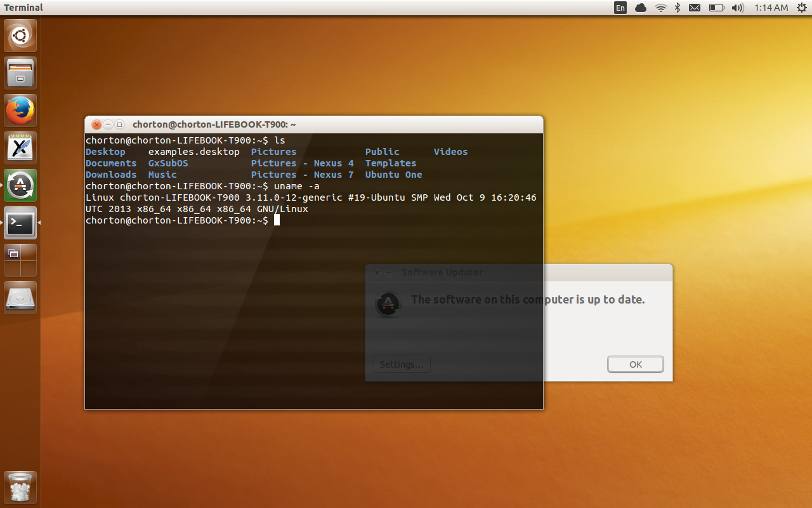The height and width of the screenshot is (508, 812).
Task: Click '3.11.0-12-generic' kernel version text
Action: [294, 197]
